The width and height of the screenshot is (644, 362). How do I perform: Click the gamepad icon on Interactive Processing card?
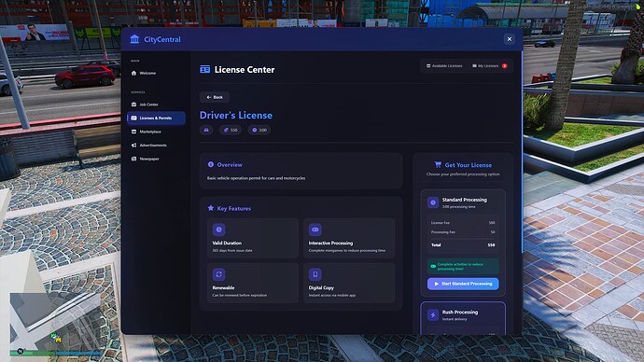tap(315, 230)
